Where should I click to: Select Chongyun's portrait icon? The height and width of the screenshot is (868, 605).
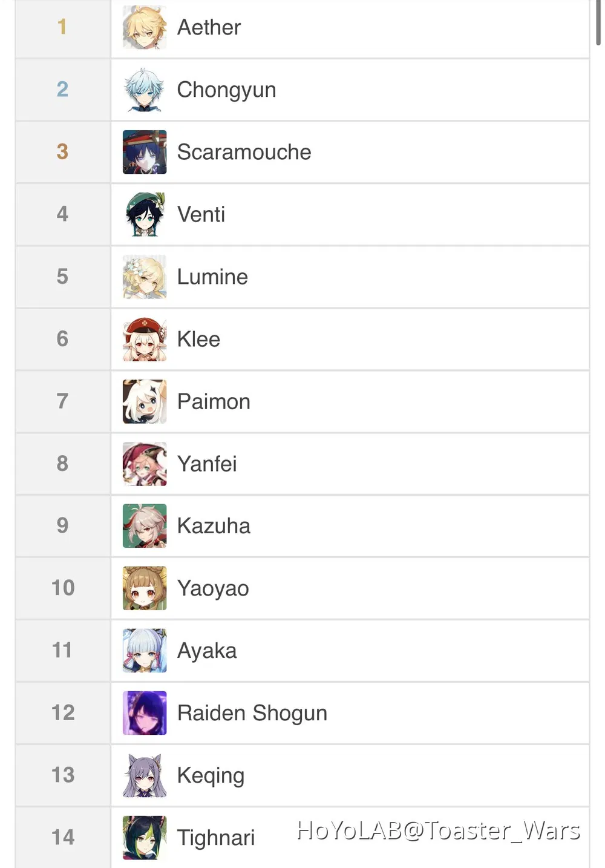145,90
